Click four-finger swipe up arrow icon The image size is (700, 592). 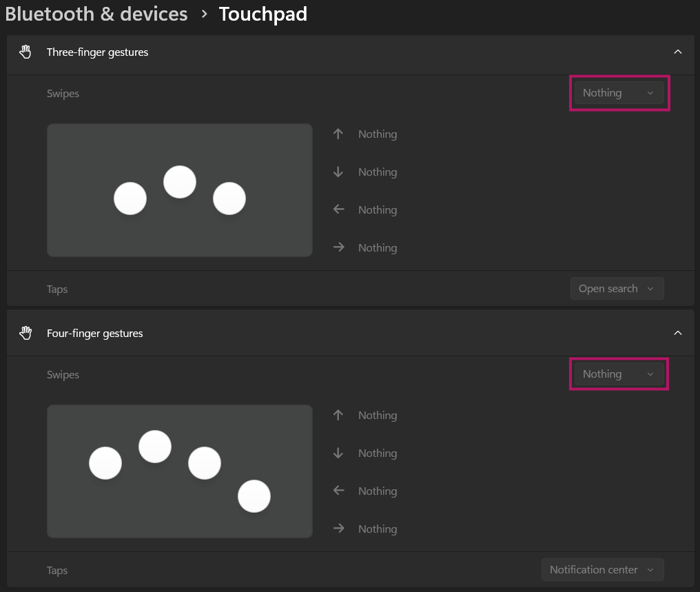click(x=338, y=416)
